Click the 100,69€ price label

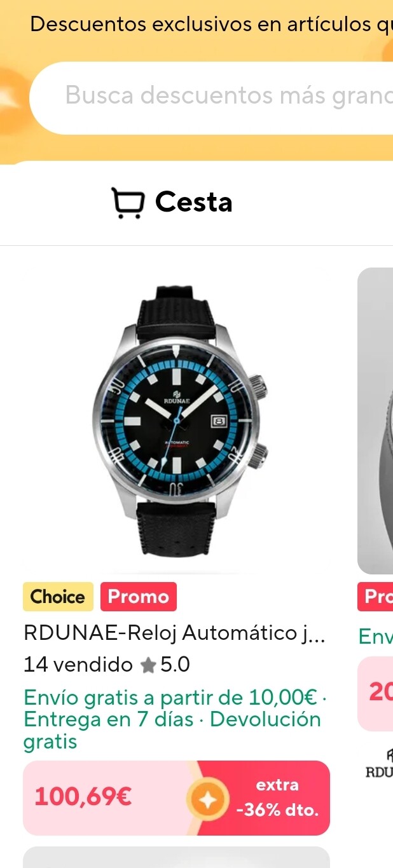(x=83, y=797)
